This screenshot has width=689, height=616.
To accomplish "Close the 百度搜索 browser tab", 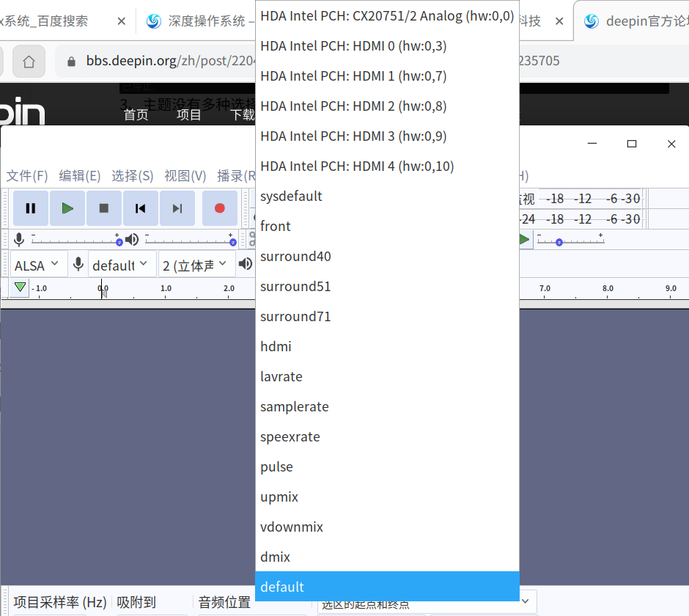I will click(x=122, y=21).
